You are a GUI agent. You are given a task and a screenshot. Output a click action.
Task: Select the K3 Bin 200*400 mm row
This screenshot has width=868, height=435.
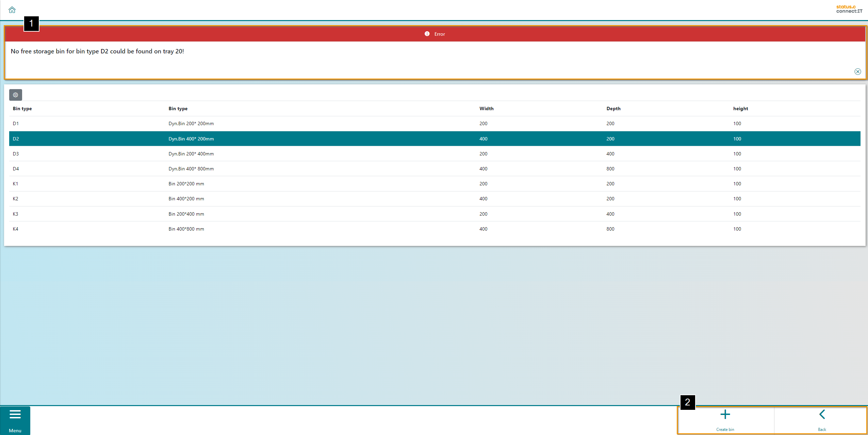pos(186,214)
